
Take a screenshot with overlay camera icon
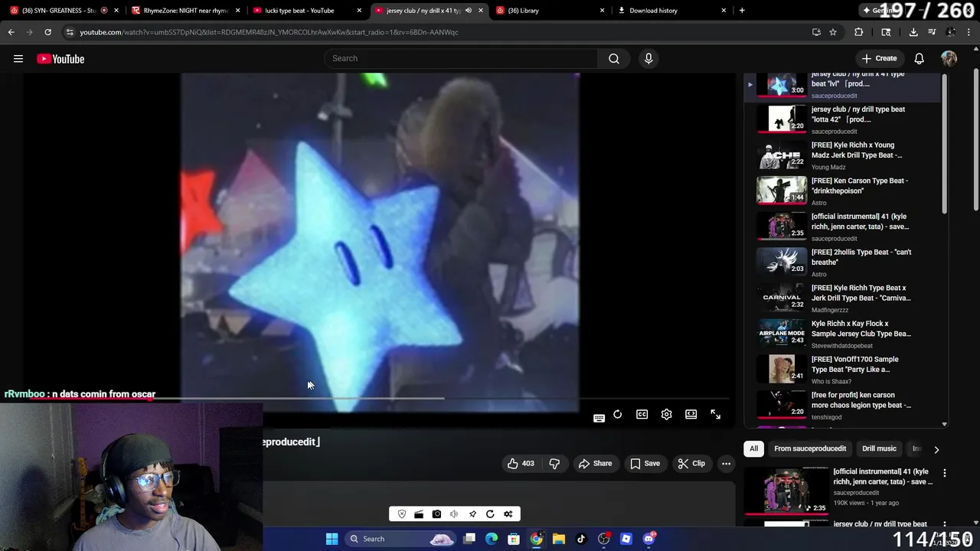coord(436,514)
